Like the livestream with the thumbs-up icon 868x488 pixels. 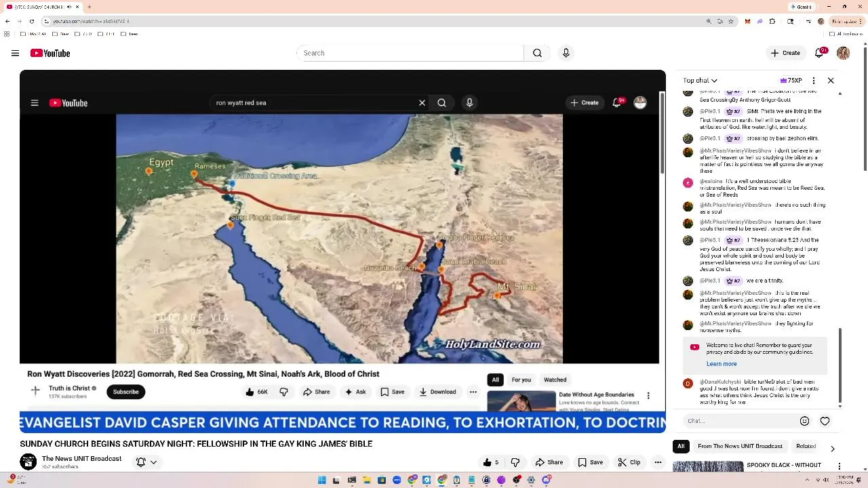491,462
